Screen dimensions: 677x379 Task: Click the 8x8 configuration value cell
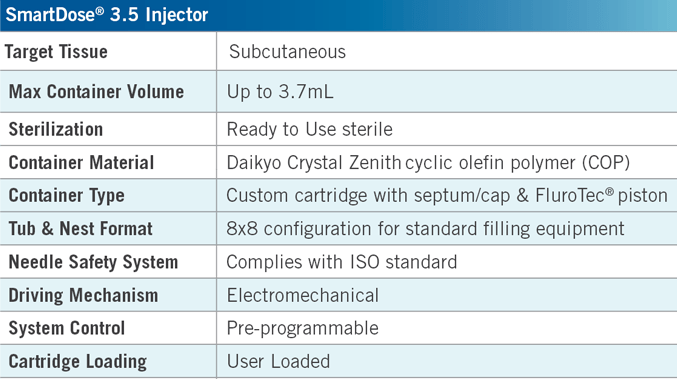click(447, 228)
